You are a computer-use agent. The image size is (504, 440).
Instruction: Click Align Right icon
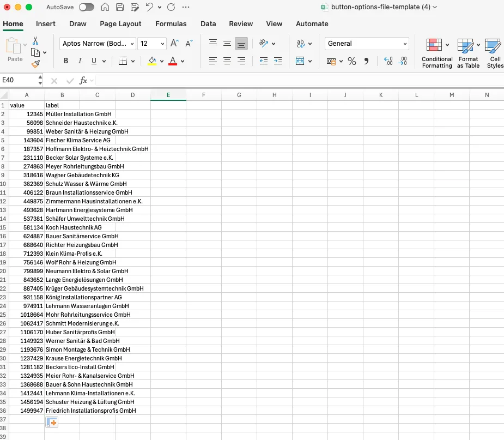click(241, 61)
